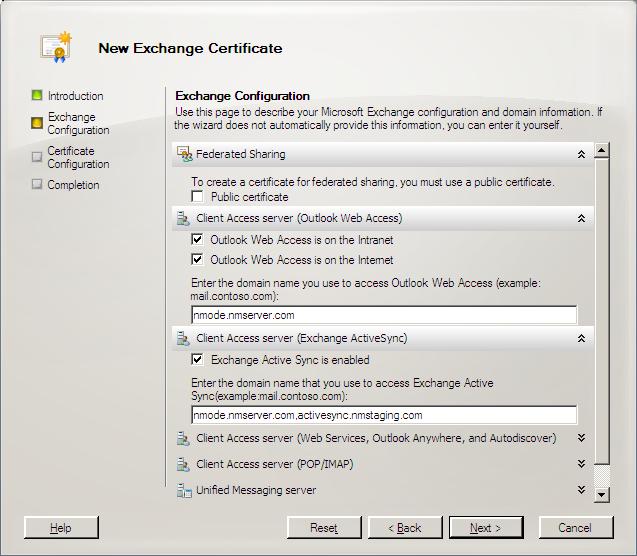Viewport: 637px width, 556px height.
Task: Click the New Exchange Certificate wizard icon
Action: [56, 47]
